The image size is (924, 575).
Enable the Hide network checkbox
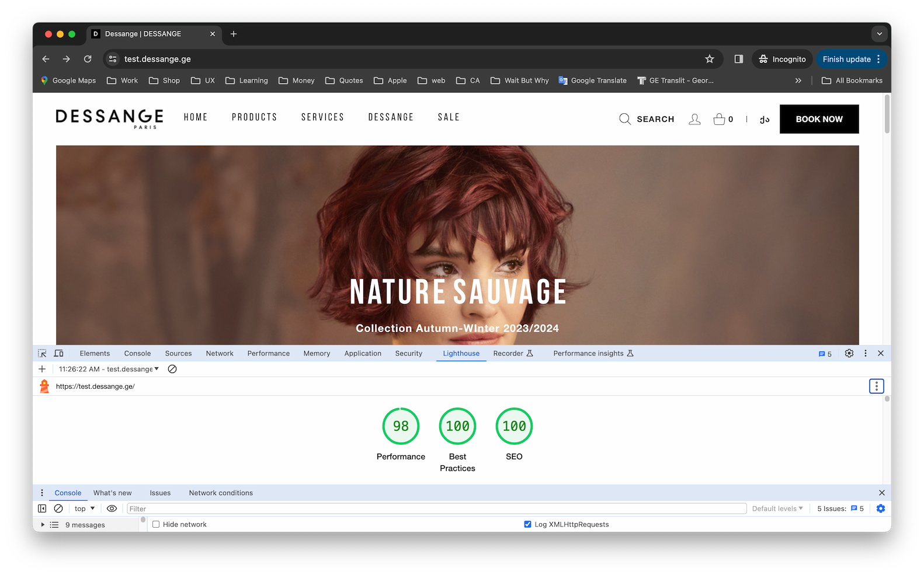156,524
